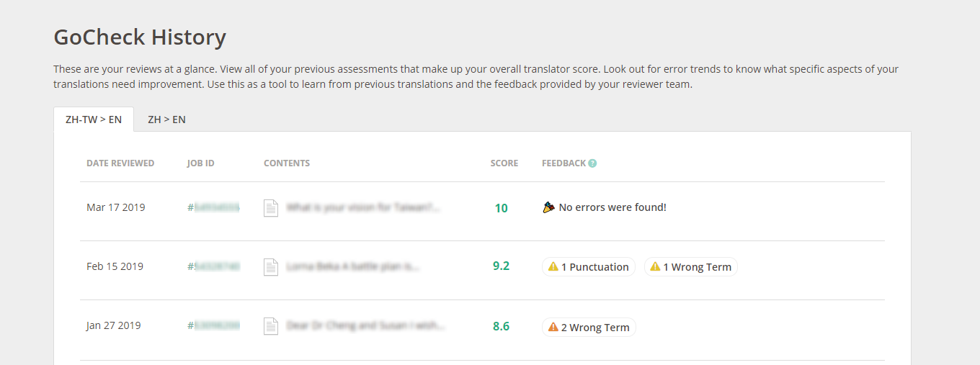The width and height of the screenshot is (980, 365).
Task: Click the 2 Wrong Term feedback tag
Action: click(x=589, y=328)
